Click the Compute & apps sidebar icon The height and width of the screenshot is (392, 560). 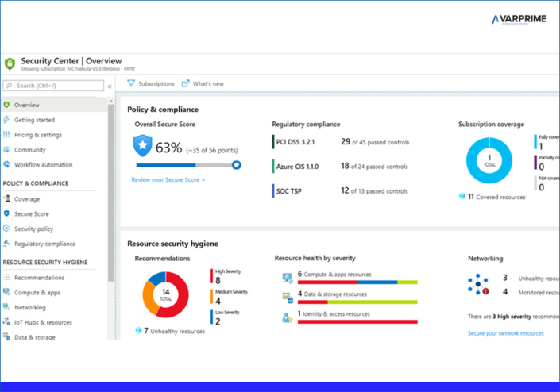pyautogui.click(x=6, y=292)
